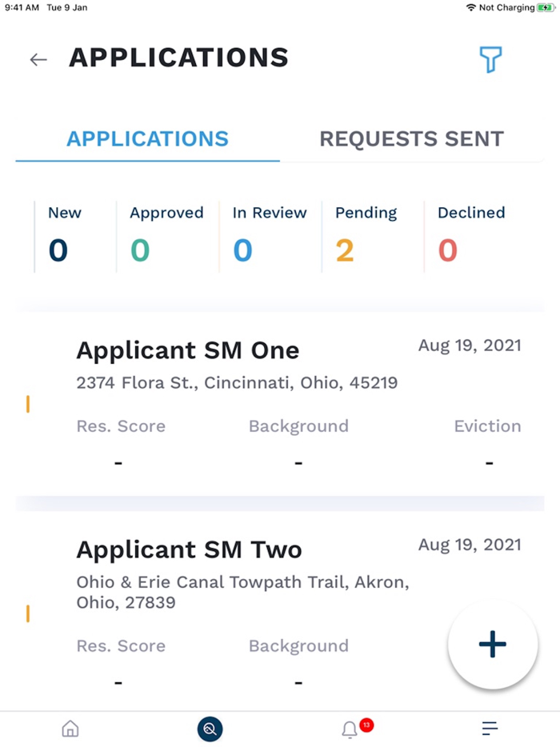
Task: Tap the plus floating action button
Action: tap(492, 645)
